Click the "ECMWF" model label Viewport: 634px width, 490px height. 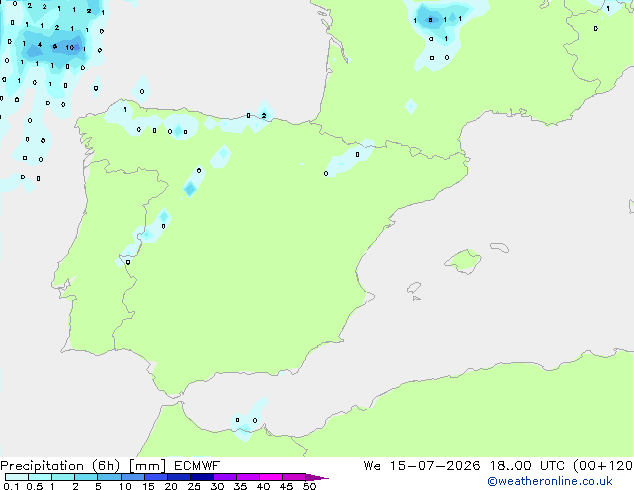[x=197, y=466]
